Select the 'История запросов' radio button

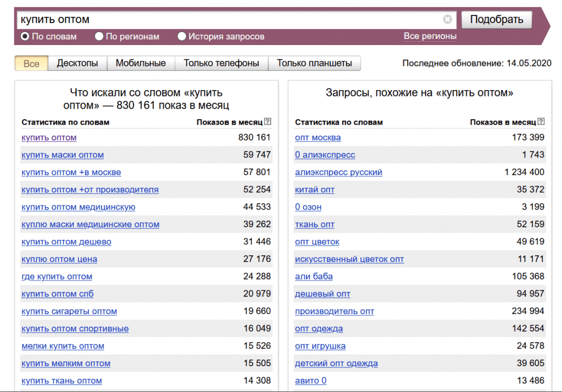[x=182, y=37]
